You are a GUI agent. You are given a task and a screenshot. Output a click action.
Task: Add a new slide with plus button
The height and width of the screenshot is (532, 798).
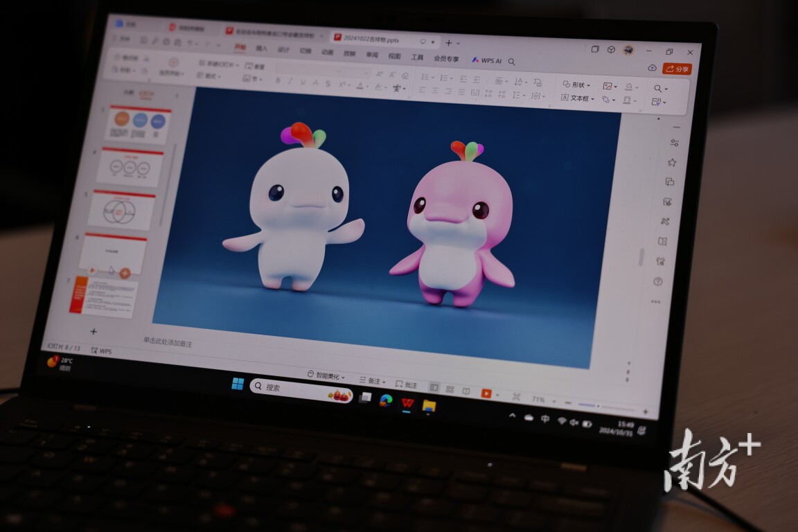coord(94,331)
